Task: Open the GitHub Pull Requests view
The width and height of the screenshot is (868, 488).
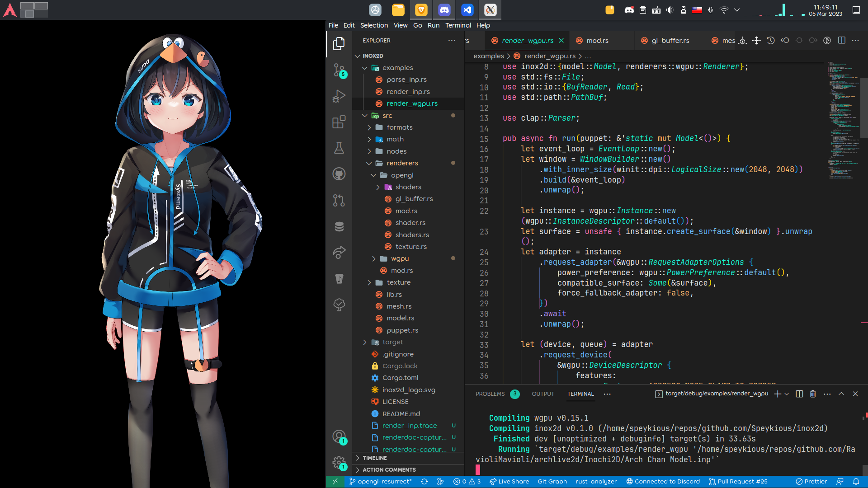Action: pos(339,200)
